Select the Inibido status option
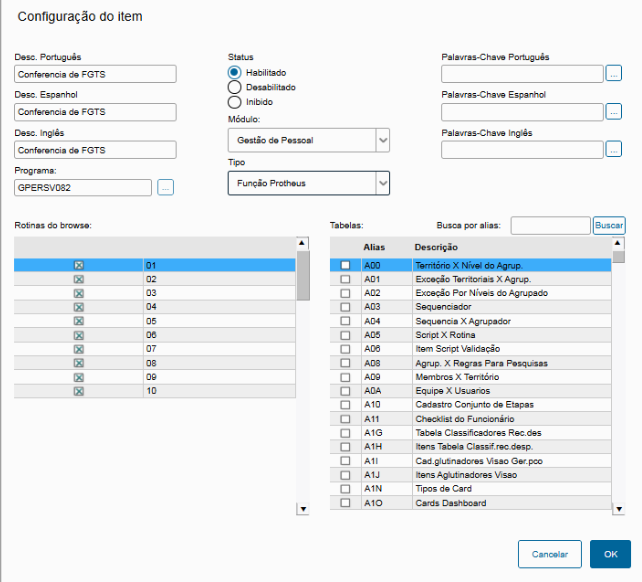The height and width of the screenshot is (582, 642). click(235, 101)
